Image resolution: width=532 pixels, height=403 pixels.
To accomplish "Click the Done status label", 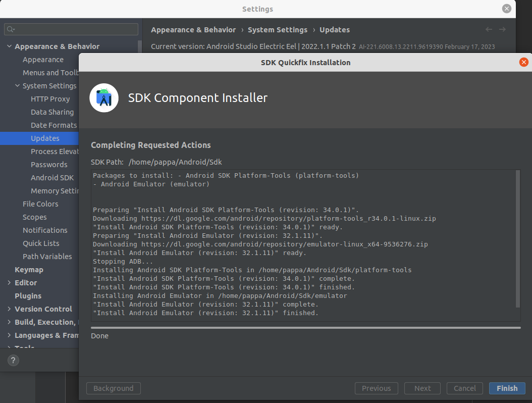I will click(100, 336).
